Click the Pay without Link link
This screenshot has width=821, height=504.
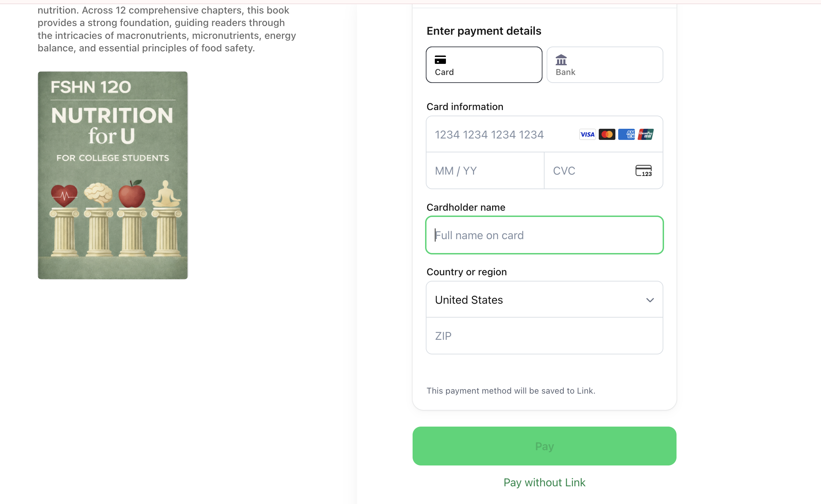coord(544,482)
